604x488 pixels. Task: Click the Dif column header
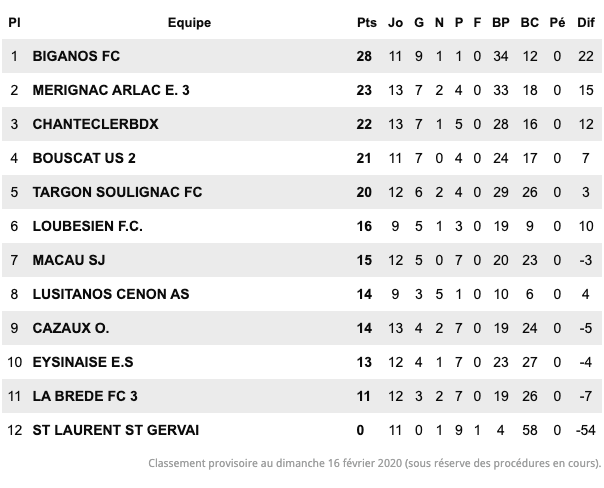pyautogui.click(x=586, y=23)
